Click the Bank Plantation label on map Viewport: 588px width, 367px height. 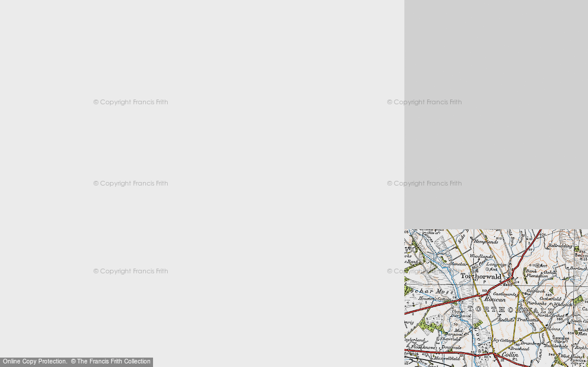tap(536, 273)
